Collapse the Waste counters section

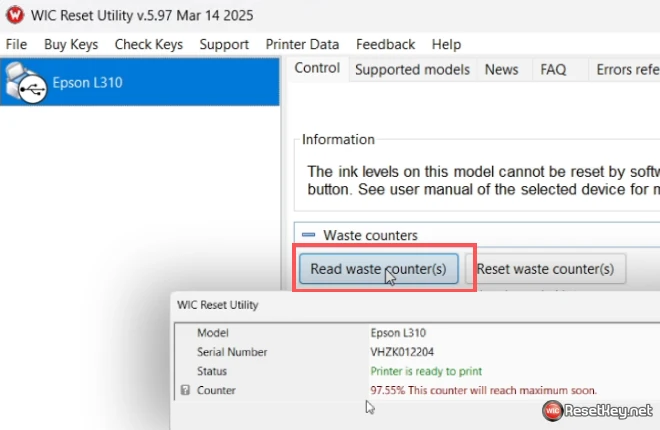[309, 235]
